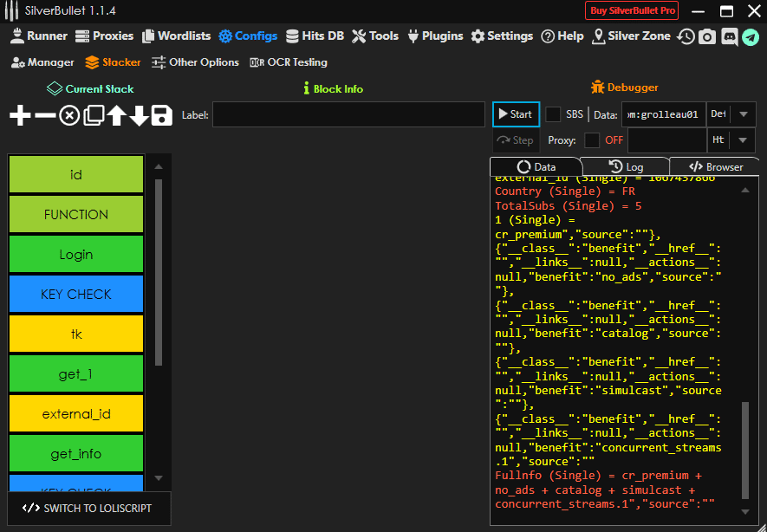The image size is (767, 532).
Task: Click the stack list scrollbar thumb
Action: coord(159,272)
